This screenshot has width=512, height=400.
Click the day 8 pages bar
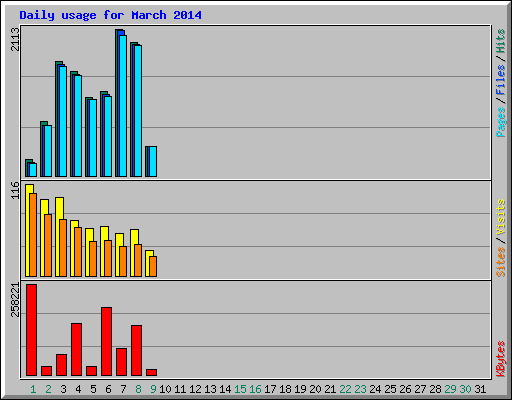click(x=138, y=111)
